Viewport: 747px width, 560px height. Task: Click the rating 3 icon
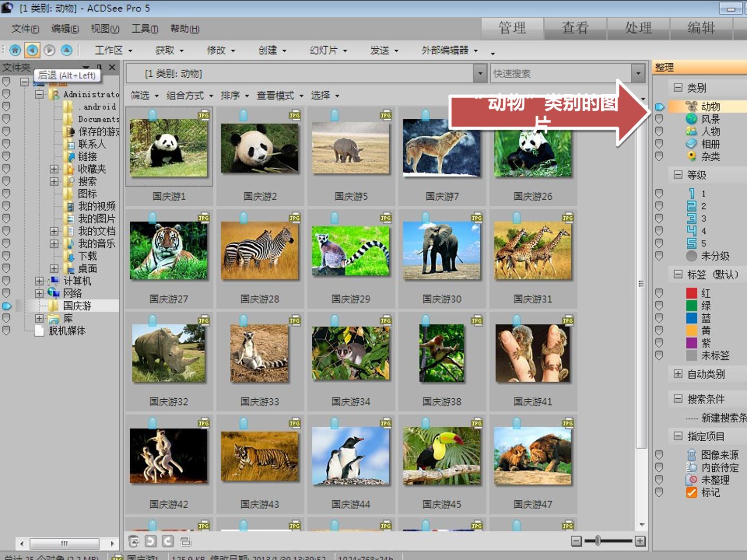[x=691, y=218]
